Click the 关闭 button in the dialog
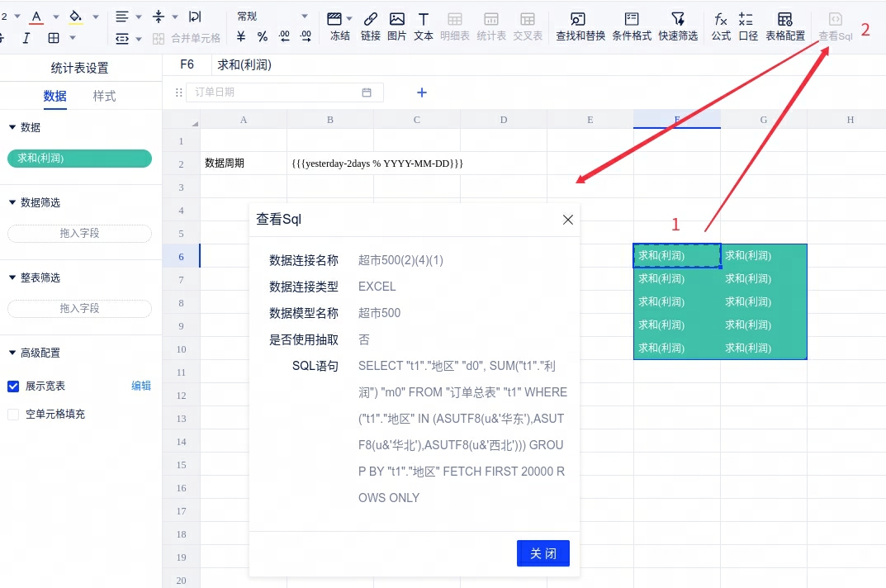This screenshot has height=588, width=886. (542, 553)
